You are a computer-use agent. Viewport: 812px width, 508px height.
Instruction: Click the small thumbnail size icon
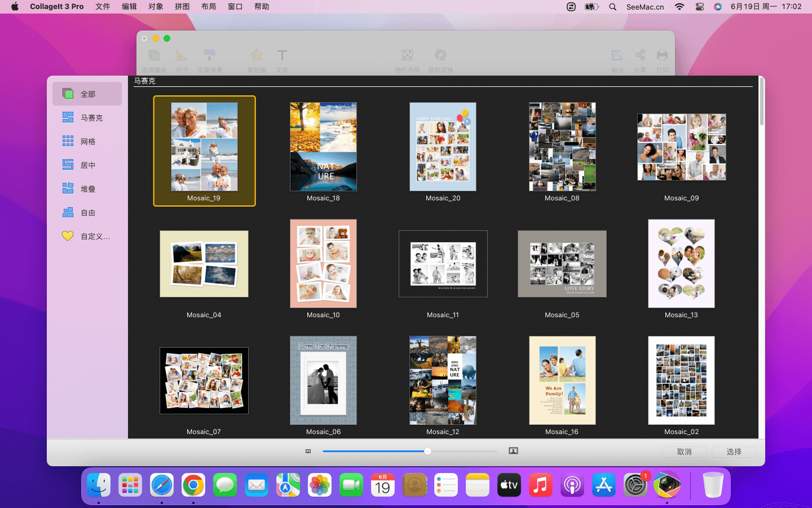[x=308, y=451]
